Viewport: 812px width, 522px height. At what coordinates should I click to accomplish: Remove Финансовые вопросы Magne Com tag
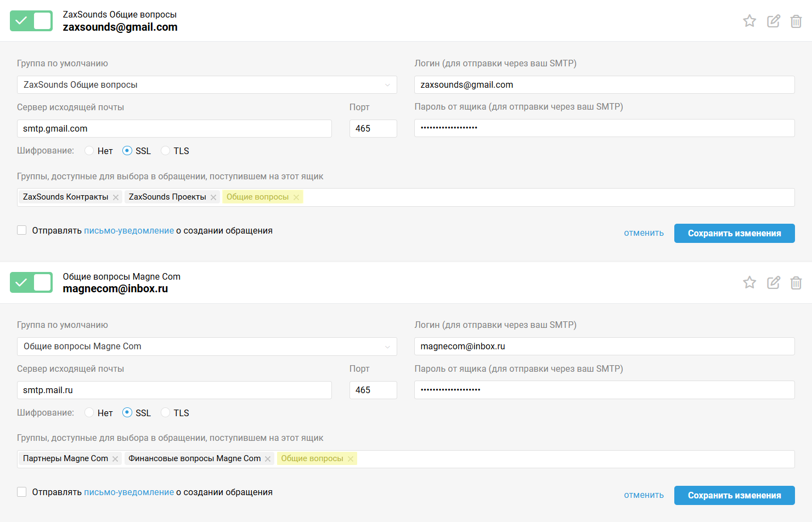(268, 459)
